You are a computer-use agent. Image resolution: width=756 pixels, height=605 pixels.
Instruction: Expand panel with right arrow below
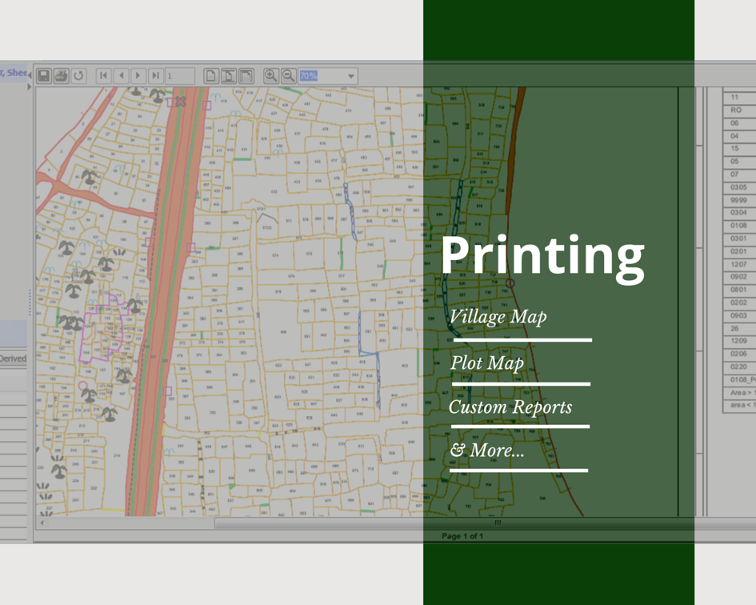click(x=29, y=87)
